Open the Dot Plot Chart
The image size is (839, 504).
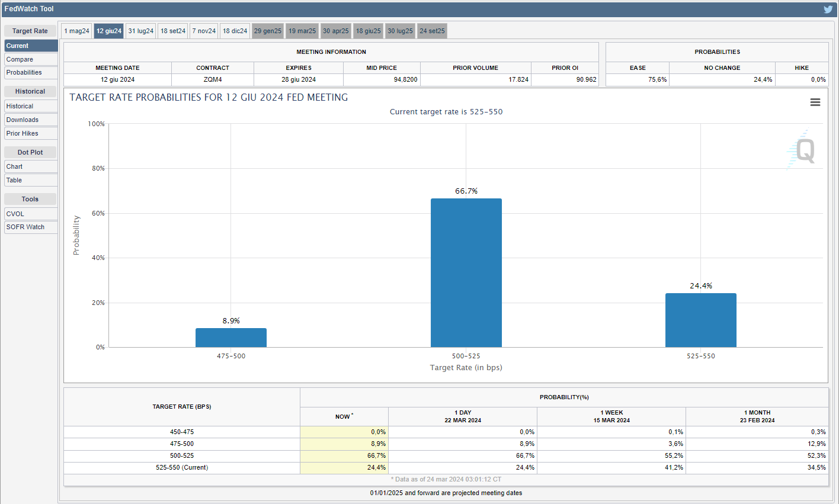click(x=31, y=166)
